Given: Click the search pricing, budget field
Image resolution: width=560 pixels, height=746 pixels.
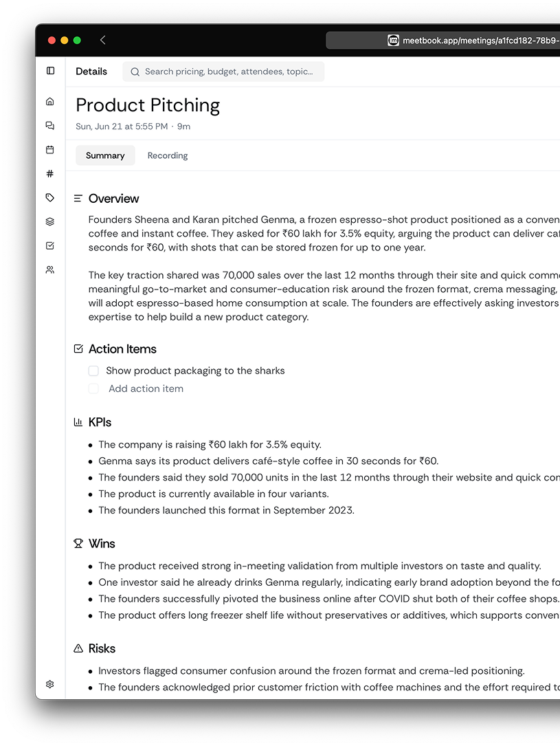Looking at the screenshot, I should tap(223, 72).
